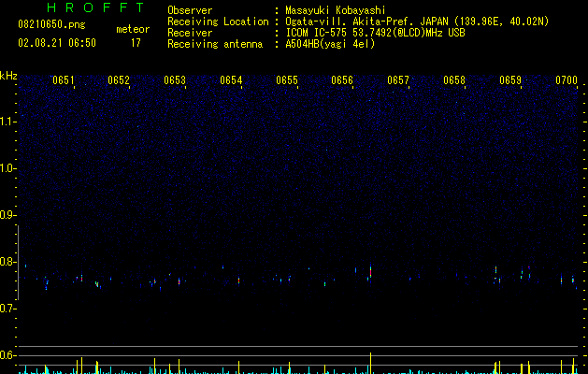Click the A504HB(yagi 4el) antenna text
588x374 pixels.
click(330, 44)
